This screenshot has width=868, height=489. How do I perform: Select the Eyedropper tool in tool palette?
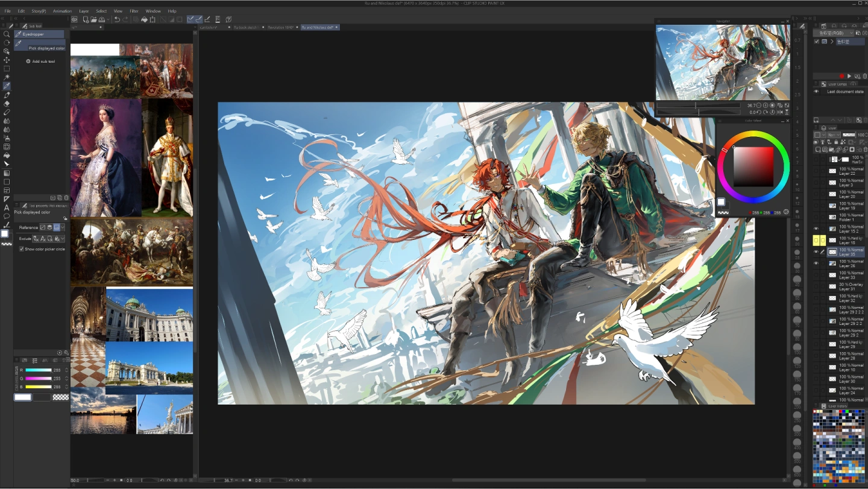7,86
